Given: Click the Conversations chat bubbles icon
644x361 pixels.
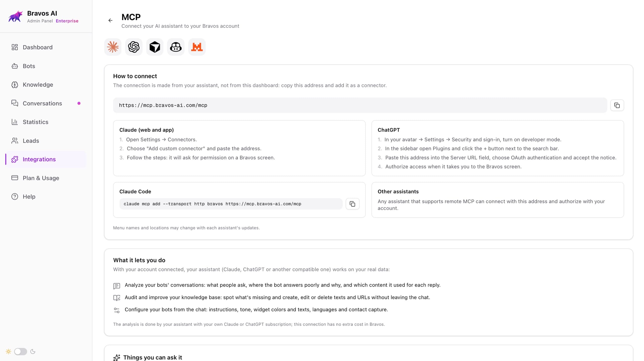Looking at the screenshot, I should pyautogui.click(x=15, y=103).
